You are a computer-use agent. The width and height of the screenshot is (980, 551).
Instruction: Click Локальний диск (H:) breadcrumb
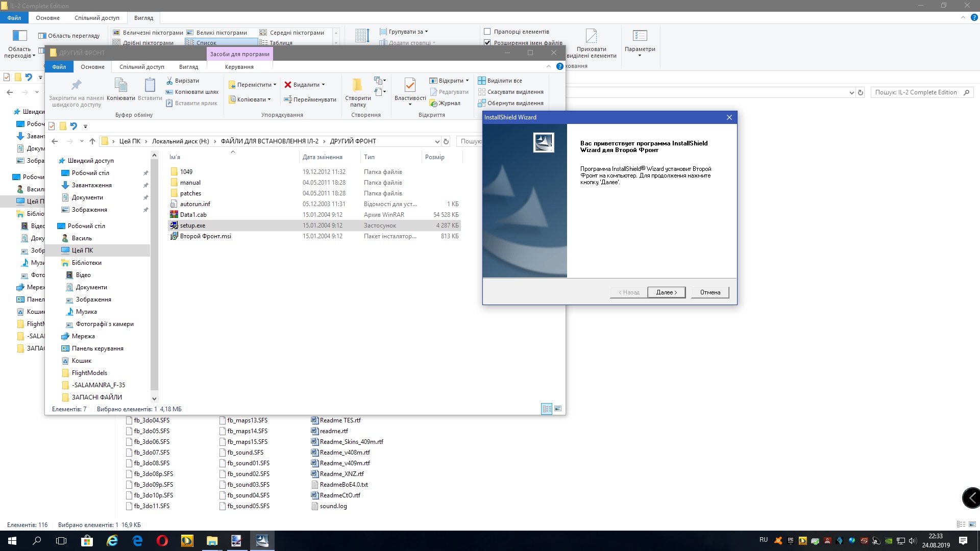[x=181, y=141]
